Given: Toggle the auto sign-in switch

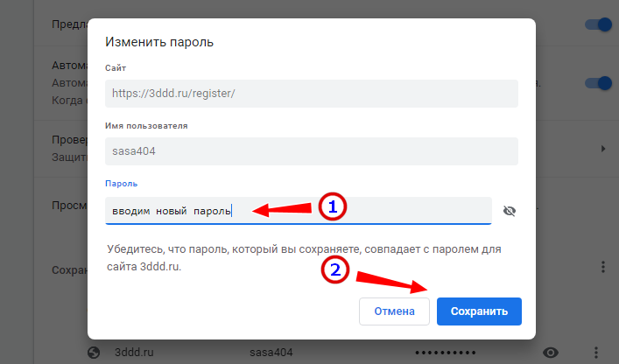Looking at the screenshot, I should [599, 83].
